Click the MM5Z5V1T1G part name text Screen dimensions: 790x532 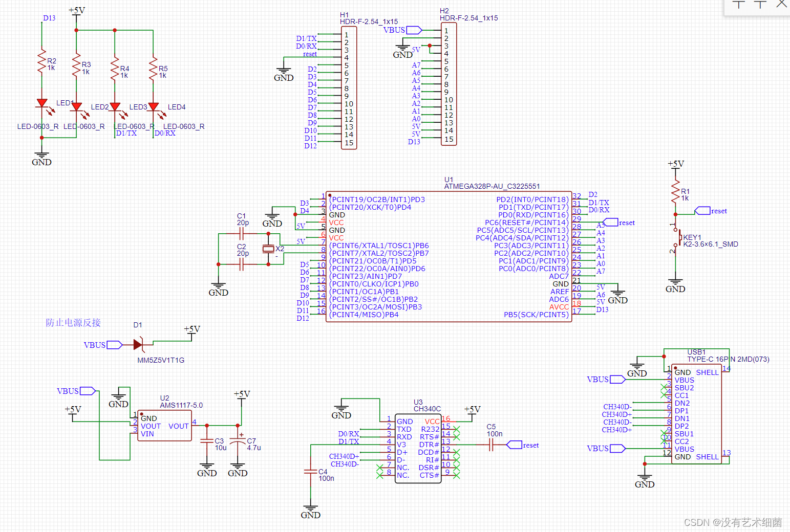pos(161,360)
